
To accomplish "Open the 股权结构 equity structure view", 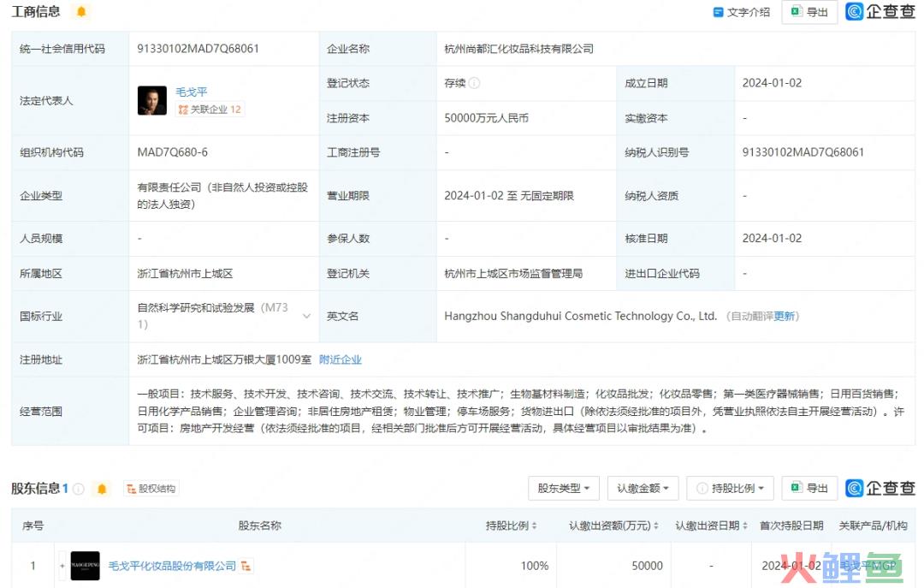I will coord(151,489).
